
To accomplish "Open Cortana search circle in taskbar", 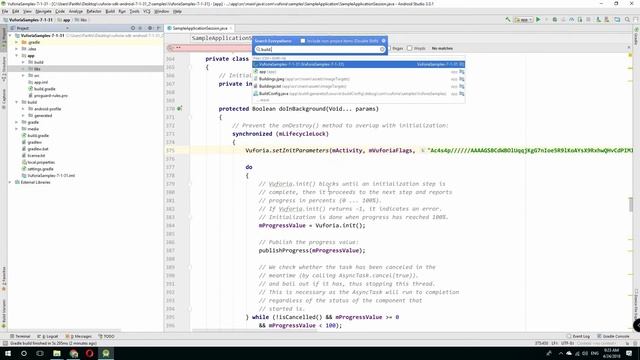I will tap(24, 353).
